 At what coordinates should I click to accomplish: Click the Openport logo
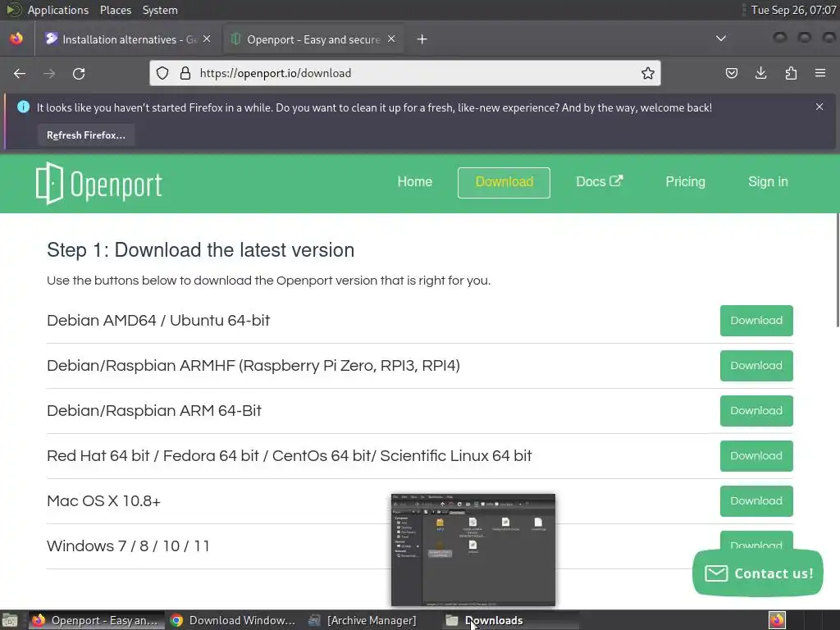99,184
